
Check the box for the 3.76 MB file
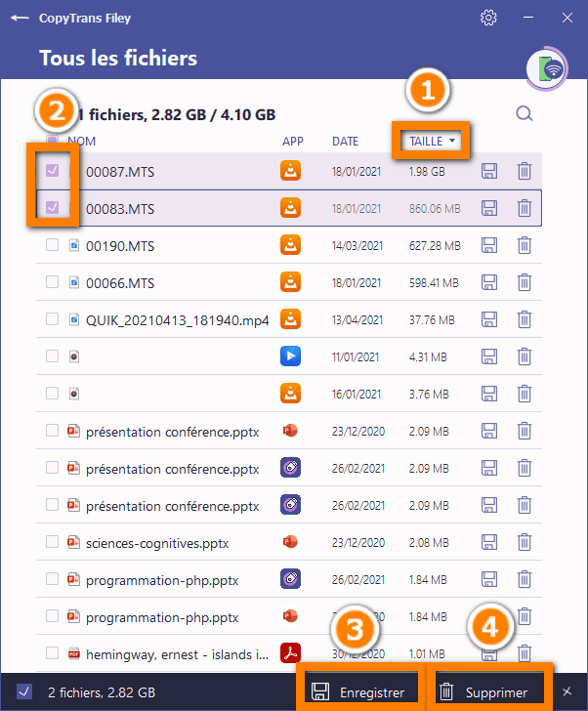pyautogui.click(x=52, y=394)
